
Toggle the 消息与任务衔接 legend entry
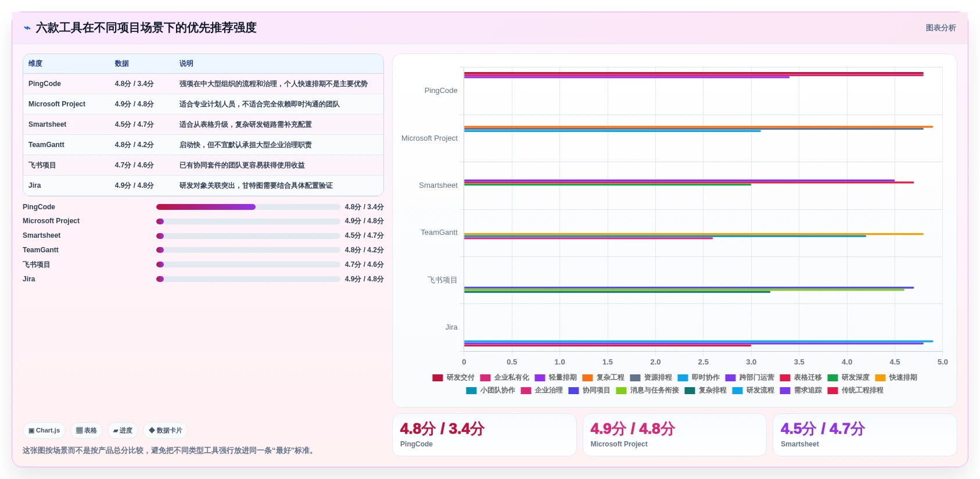coord(647,391)
